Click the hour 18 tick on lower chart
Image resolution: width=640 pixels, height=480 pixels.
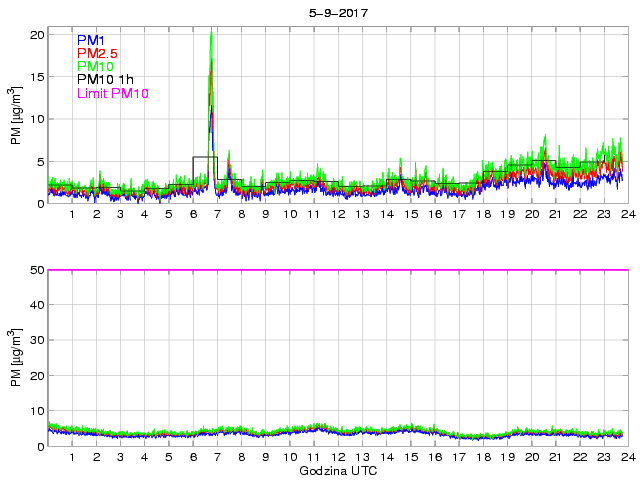pyautogui.click(x=483, y=457)
